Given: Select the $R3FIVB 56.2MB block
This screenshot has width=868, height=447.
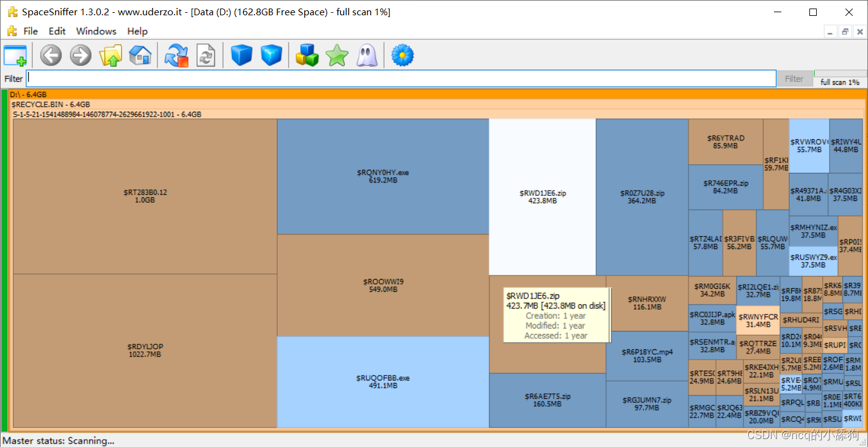Looking at the screenshot, I should pos(739,242).
